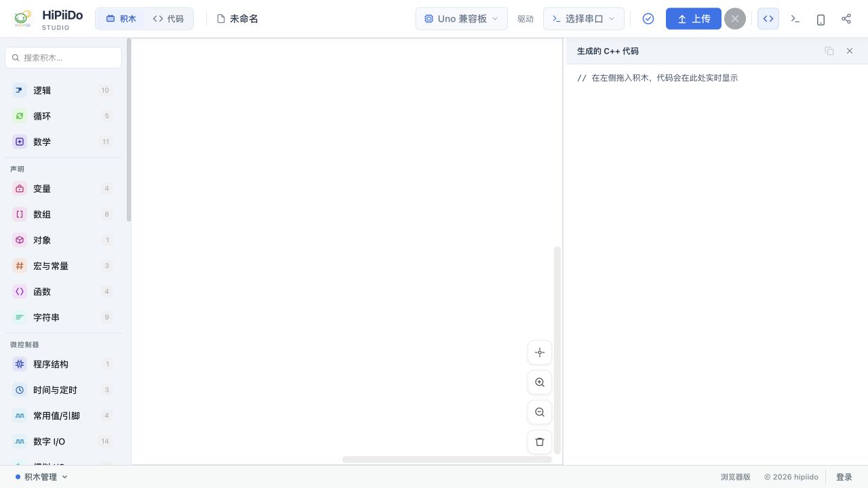Screen dimensions: 868x488
Task: Click the HiPiiDo Studio logo
Action: pyautogui.click(x=48, y=19)
